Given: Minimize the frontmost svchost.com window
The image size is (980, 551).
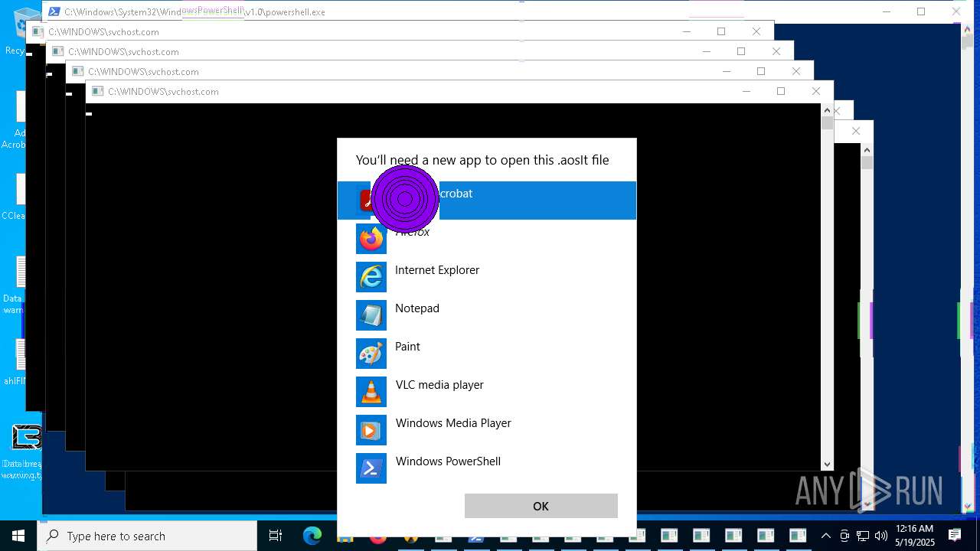Looking at the screenshot, I should 746,91.
